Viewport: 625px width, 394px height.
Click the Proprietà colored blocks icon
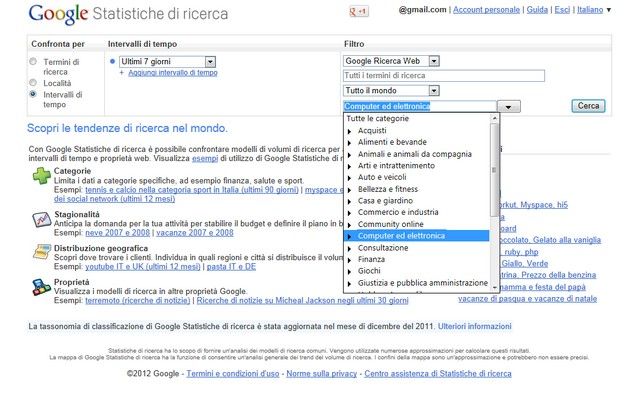pyautogui.click(x=41, y=287)
